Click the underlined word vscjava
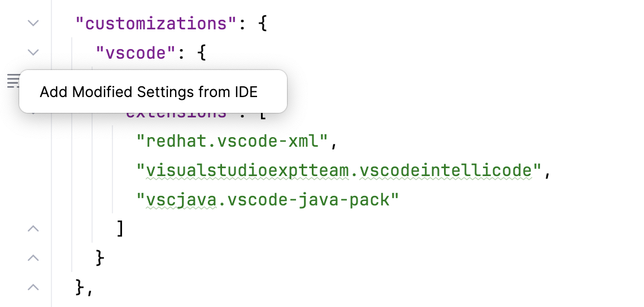This screenshot has height=307, width=644. coord(181,200)
